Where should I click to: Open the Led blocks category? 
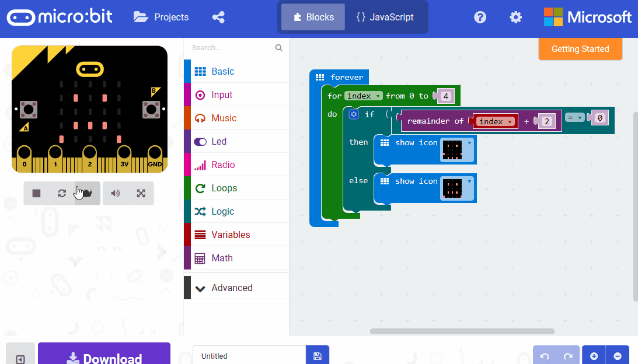236,142
